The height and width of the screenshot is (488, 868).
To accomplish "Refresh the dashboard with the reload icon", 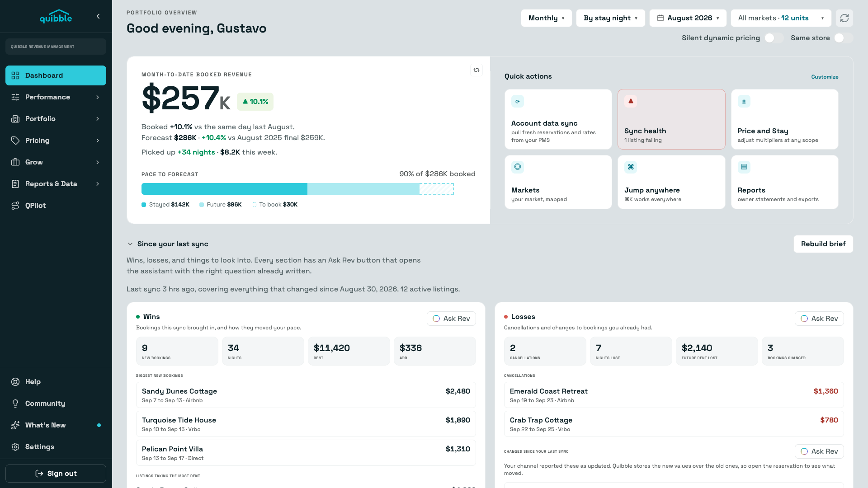I will point(844,18).
